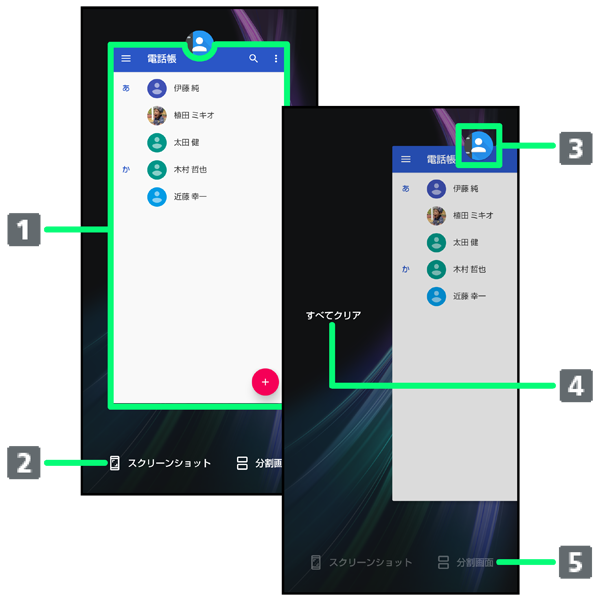Tap search icon in contacts header
The image size is (600, 601).
point(254,59)
